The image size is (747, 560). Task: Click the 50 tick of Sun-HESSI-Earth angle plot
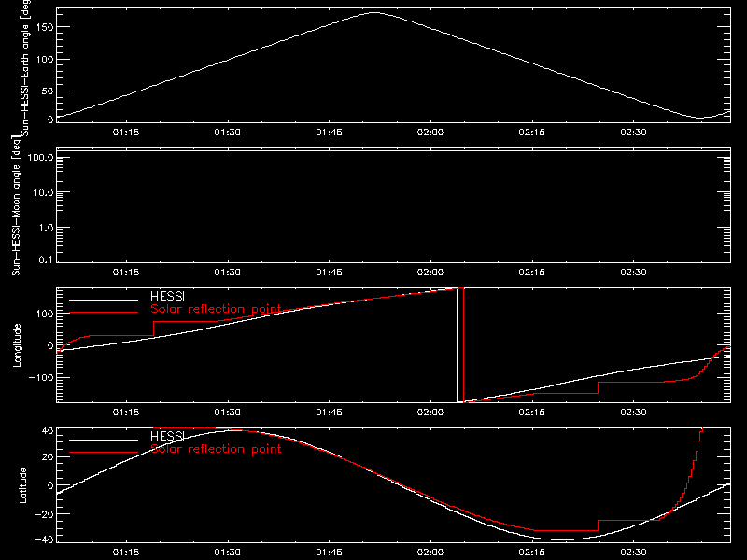pyautogui.click(x=48, y=91)
